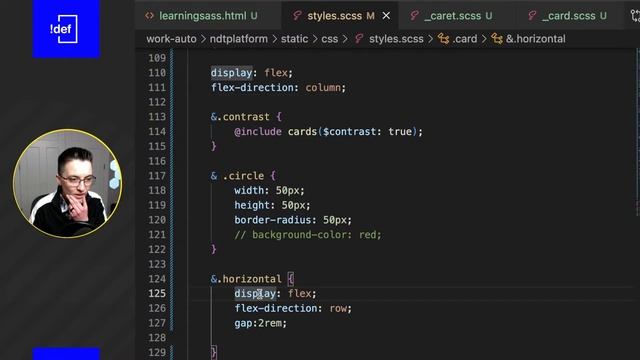The height and width of the screenshot is (360, 640).
Task: Click line number 113
Action: point(157,117)
